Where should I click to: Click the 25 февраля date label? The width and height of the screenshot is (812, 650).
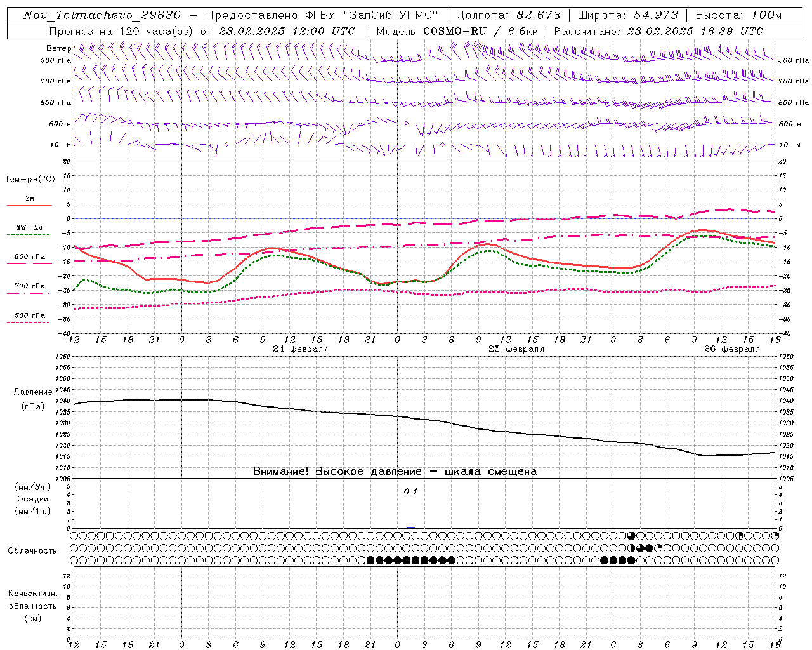tap(516, 348)
